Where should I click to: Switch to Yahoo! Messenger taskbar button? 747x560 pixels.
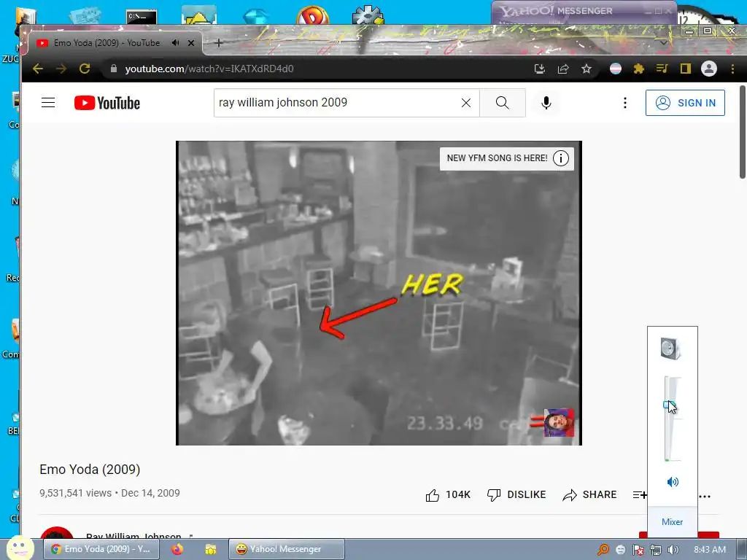coord(286,549)
